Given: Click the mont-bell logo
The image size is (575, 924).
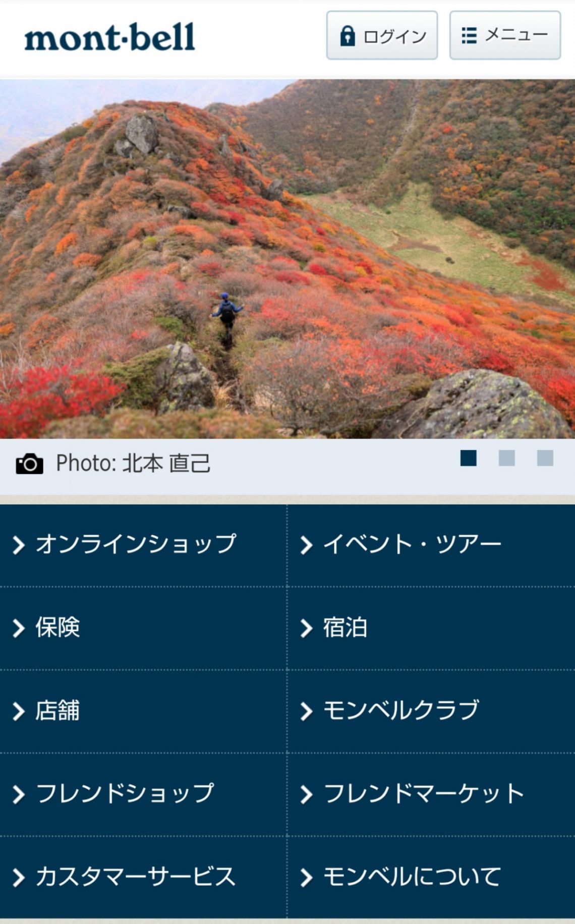Looking at the screenshot, I should click(109, 37).
